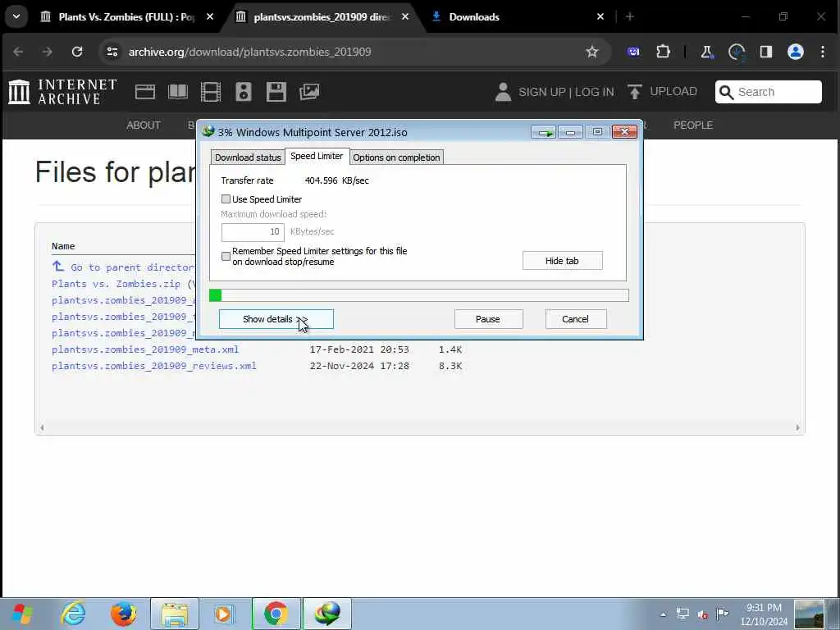Open plantsvs.zombies_201909_meta.xml link

(x=145, y=349)
